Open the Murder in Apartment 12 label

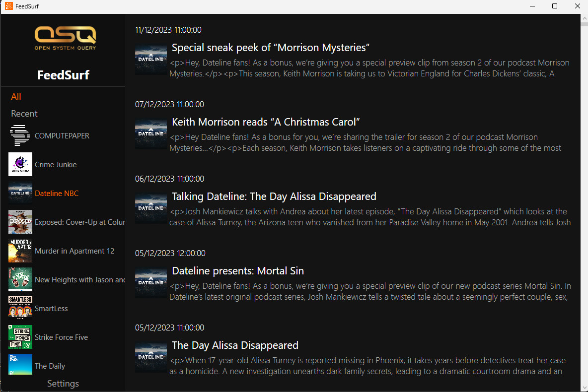(x=74, y=251)
